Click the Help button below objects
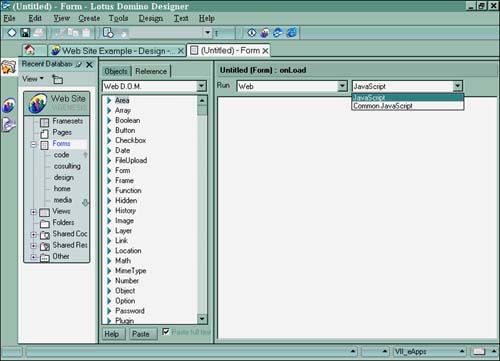 (x=112, y=334)
